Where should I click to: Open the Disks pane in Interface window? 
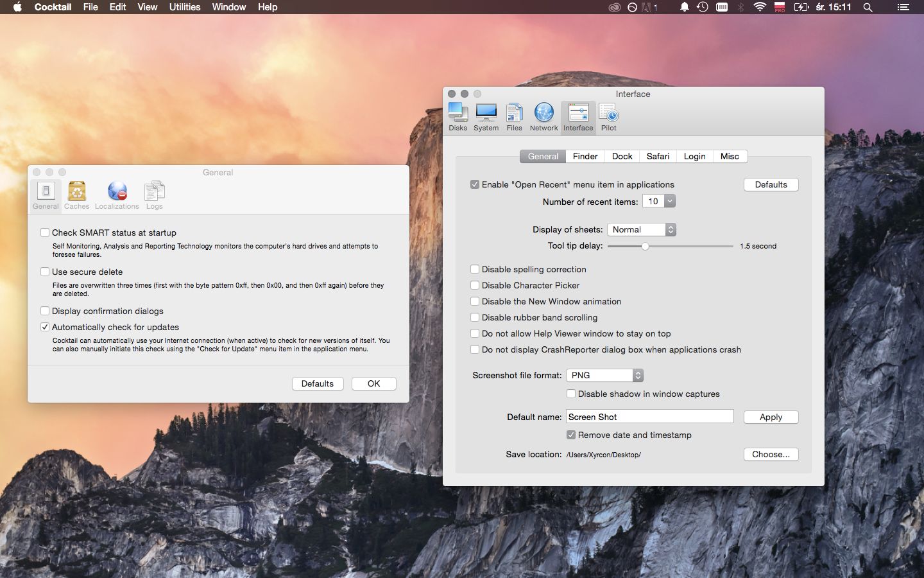coord(458,117)
